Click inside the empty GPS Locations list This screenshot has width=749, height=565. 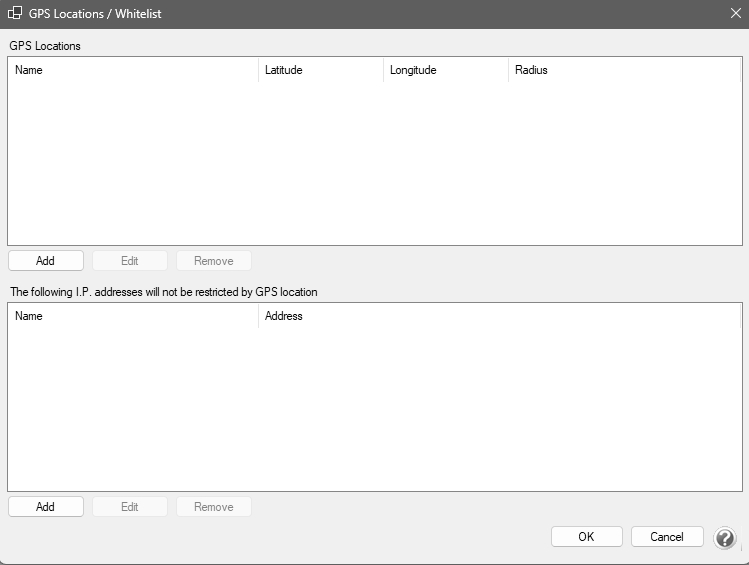pyautogui.click(x=374, y=163)
